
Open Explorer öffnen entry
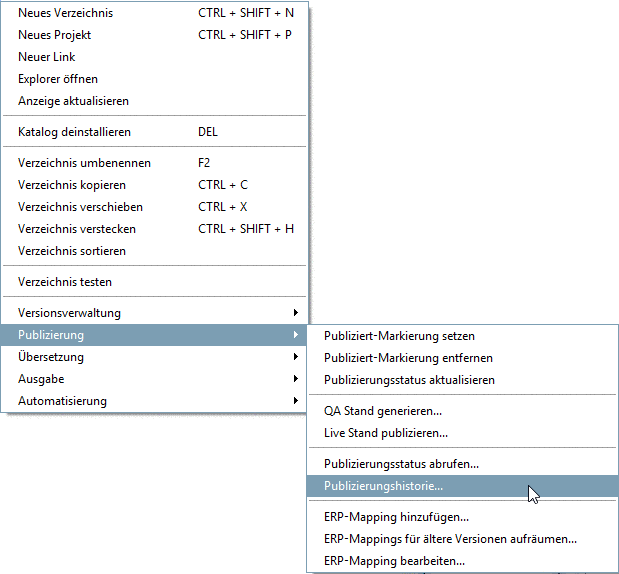tap(58, 79)
